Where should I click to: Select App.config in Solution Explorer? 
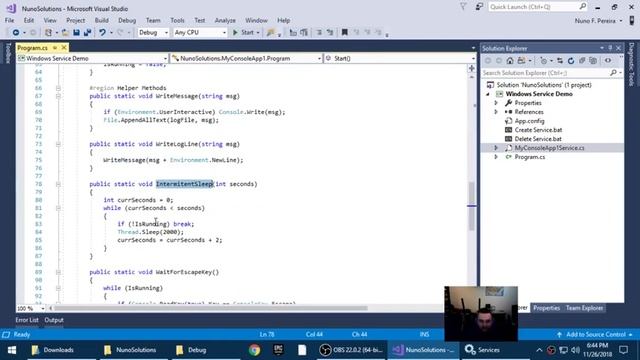point(529,121)
